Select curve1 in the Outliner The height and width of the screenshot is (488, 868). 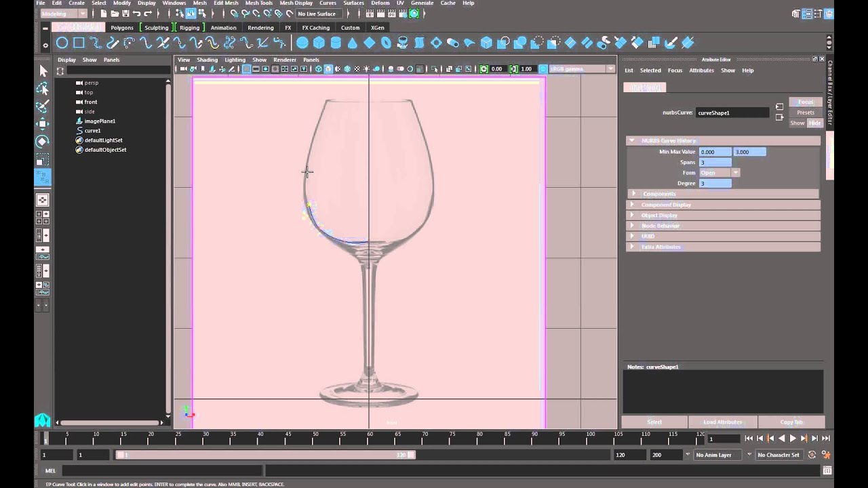point(92,131)
